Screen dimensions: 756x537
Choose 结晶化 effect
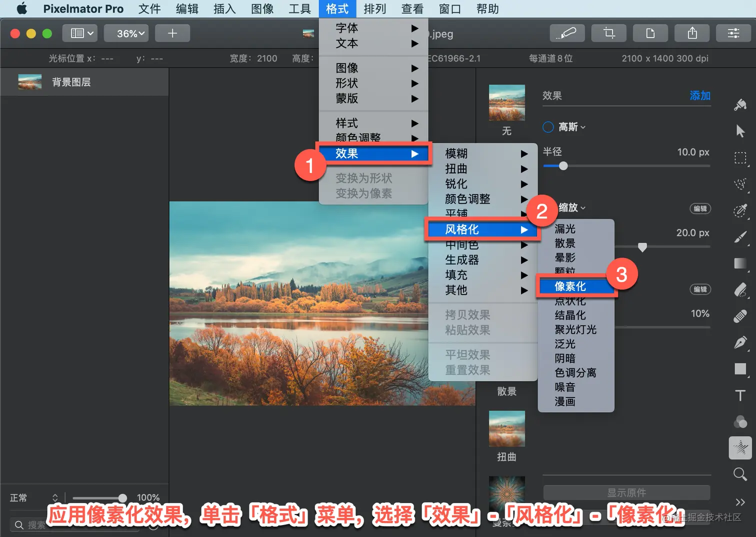pyautogui.click(x=576, y=315)
